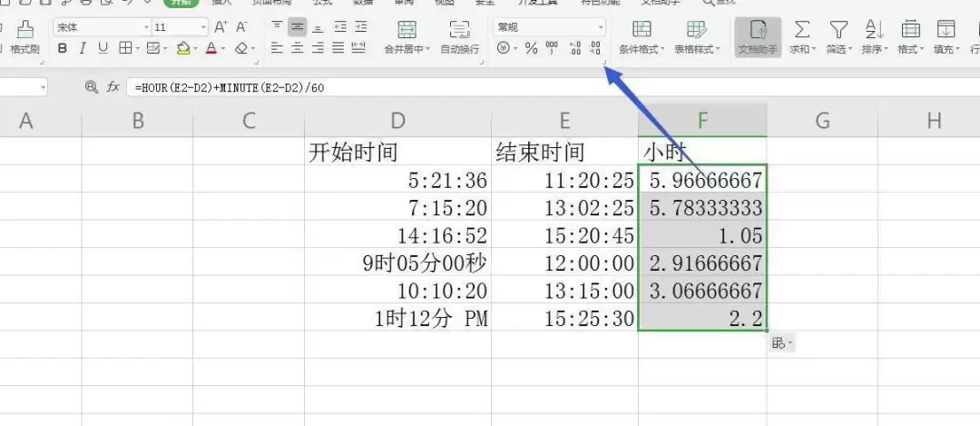Image resolution: width=980 pixels, height=426 pixels.
Task: Toggle center horizontal alignment
Action: click(x=298, y=48)
